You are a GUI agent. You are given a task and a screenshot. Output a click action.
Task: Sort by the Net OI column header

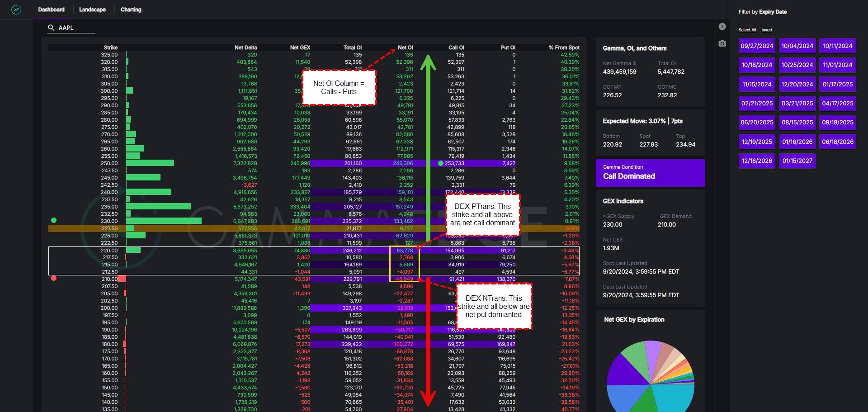(405, 47)
